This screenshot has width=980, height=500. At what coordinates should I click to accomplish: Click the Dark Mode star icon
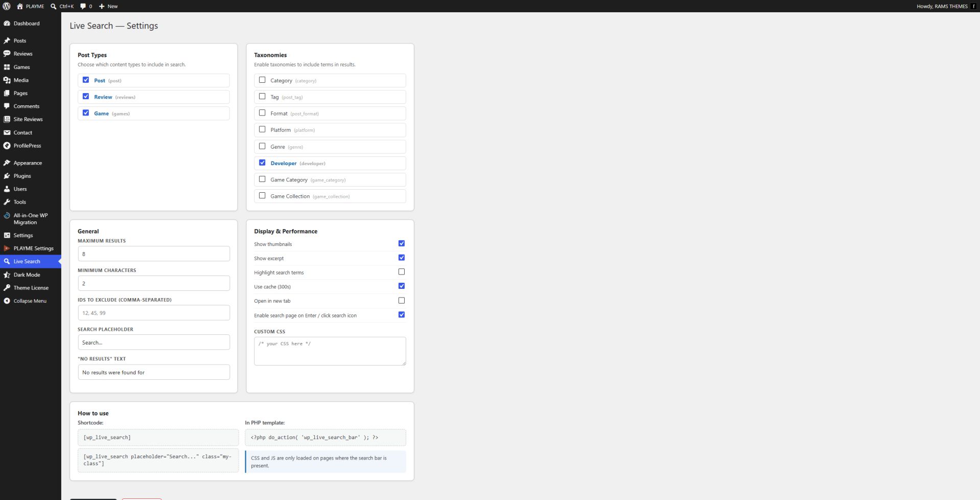pos(7,275)
